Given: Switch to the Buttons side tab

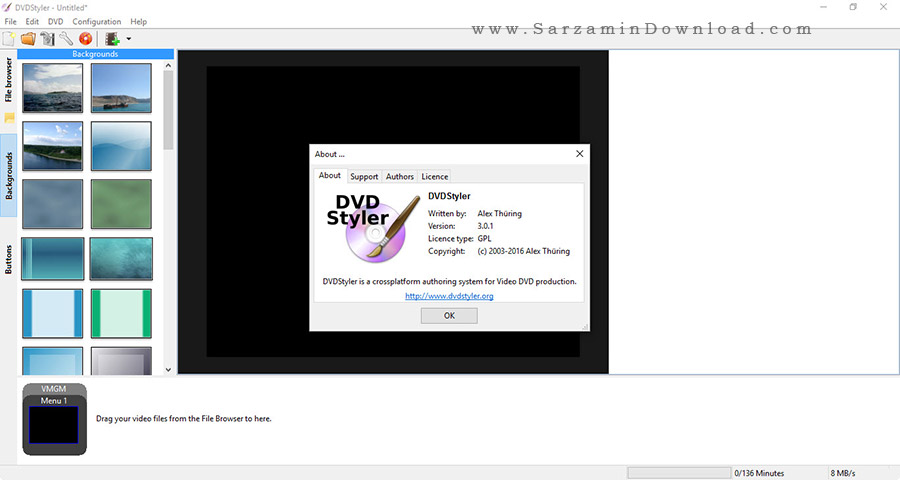Looking at the screenshot, I should 9,259.
